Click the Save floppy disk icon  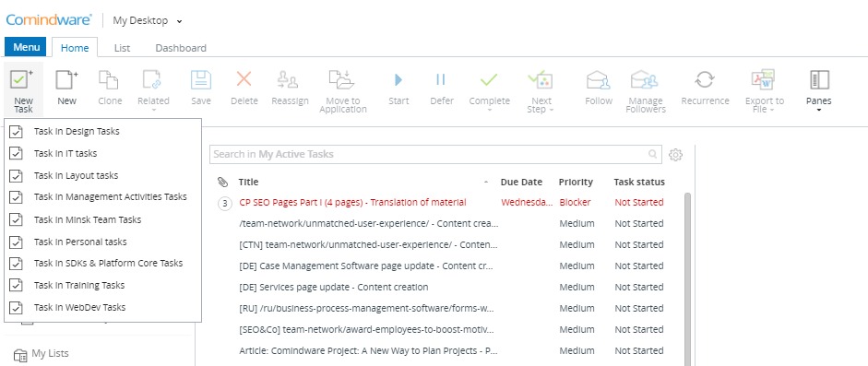click(201, 80)
